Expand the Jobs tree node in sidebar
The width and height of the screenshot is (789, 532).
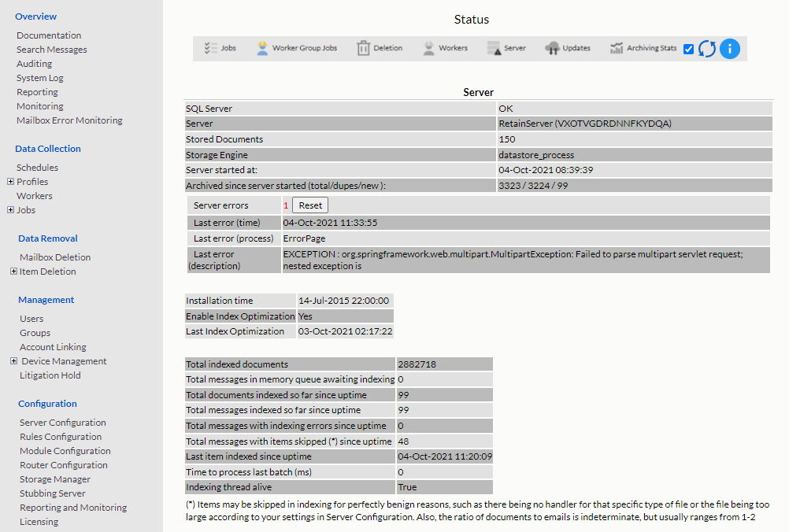(x=10, y=209)
